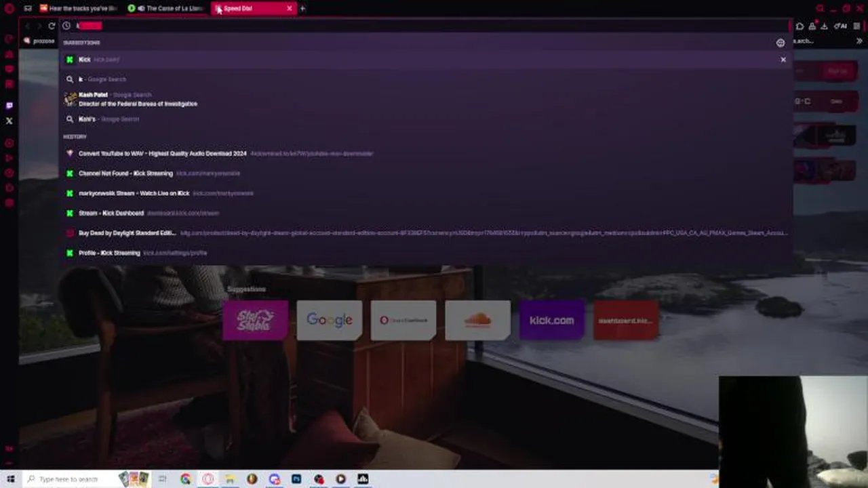Choose the Kick kick.com top suggestion
This screenshot has width=868, height=488.
click(x=426, y=60)
